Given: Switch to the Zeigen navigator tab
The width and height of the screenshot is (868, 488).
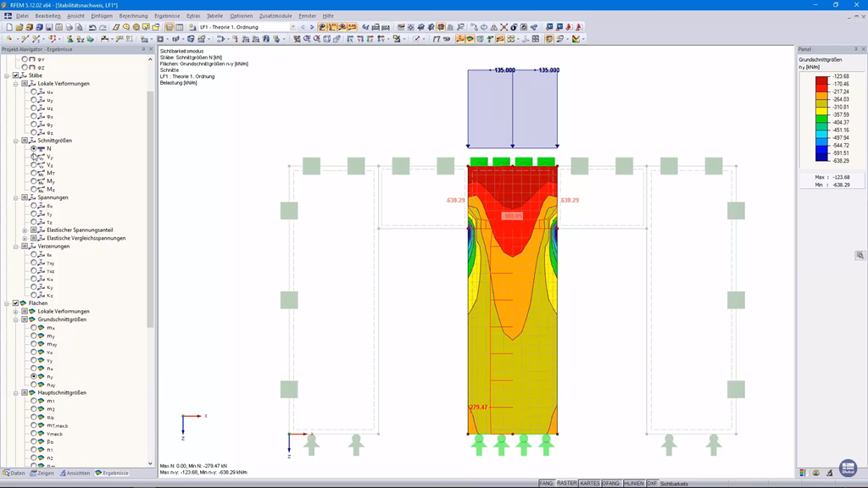Looking at the screenshot, I should click(x=42, y=473).
